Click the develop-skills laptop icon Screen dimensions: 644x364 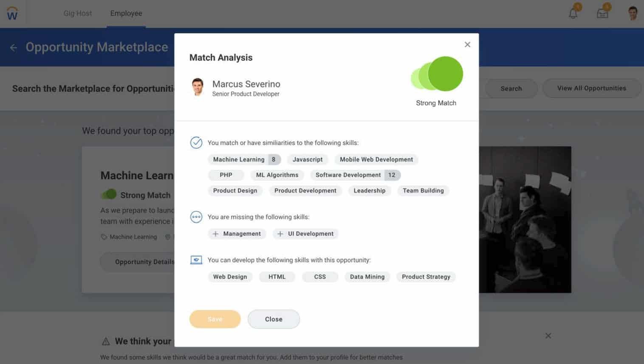click(x=196, y=260)
